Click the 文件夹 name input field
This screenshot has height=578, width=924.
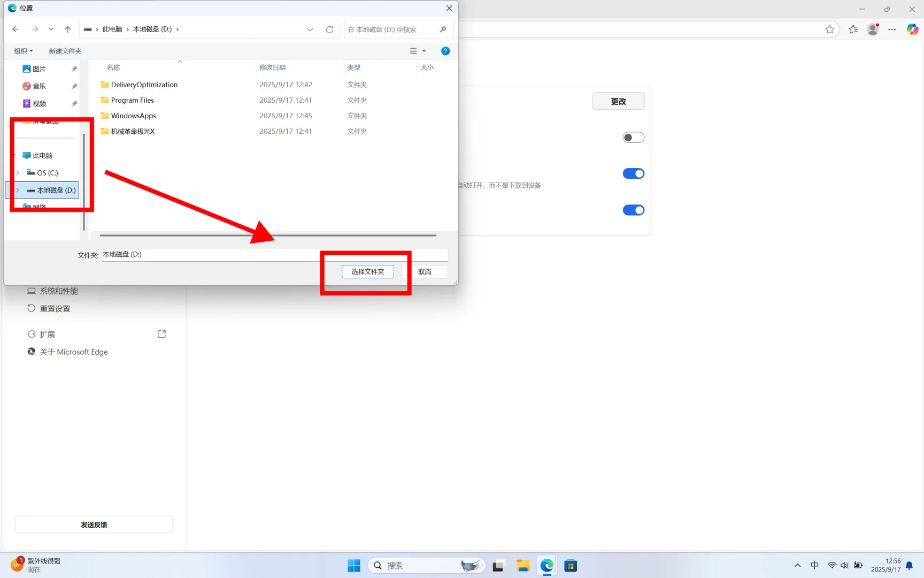[275, 255]
